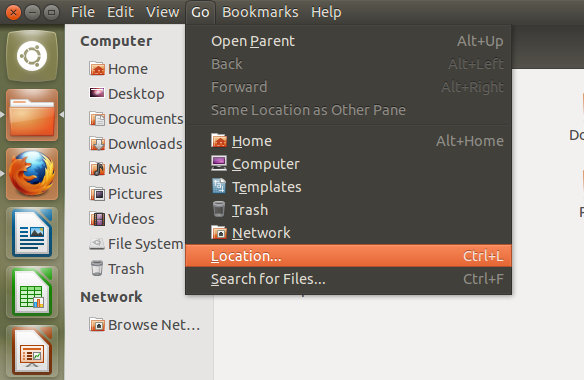Click the Network folder icon in the Go menu
The width and height of the screenshot is (584, 380).
[x=219, y=232]
